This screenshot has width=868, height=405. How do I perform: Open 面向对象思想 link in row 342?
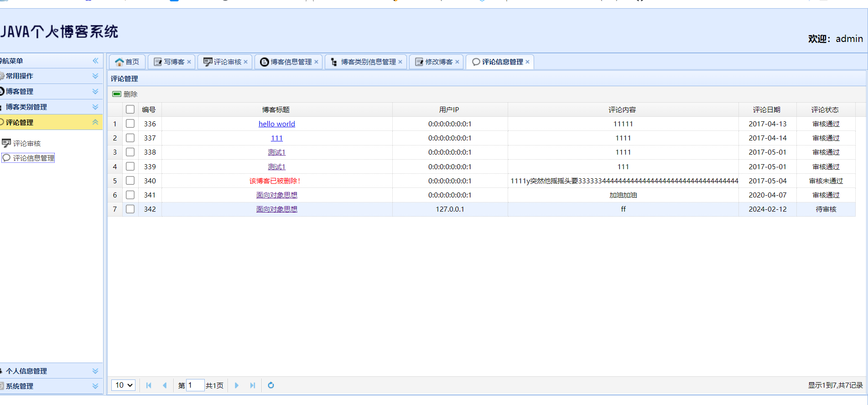[277, 209]
